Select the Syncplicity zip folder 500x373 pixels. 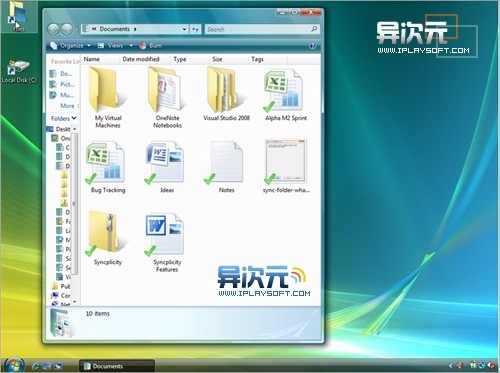(x=108, y=238)
